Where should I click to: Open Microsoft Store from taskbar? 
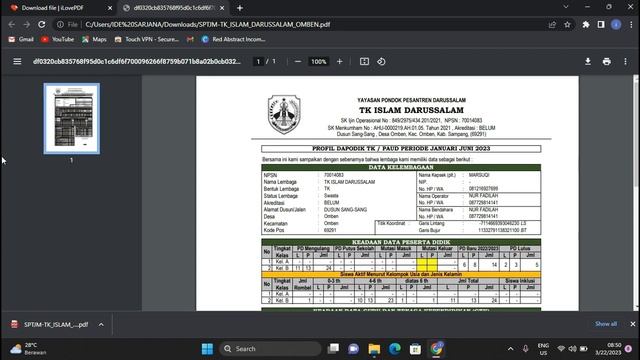pos(416,349)
